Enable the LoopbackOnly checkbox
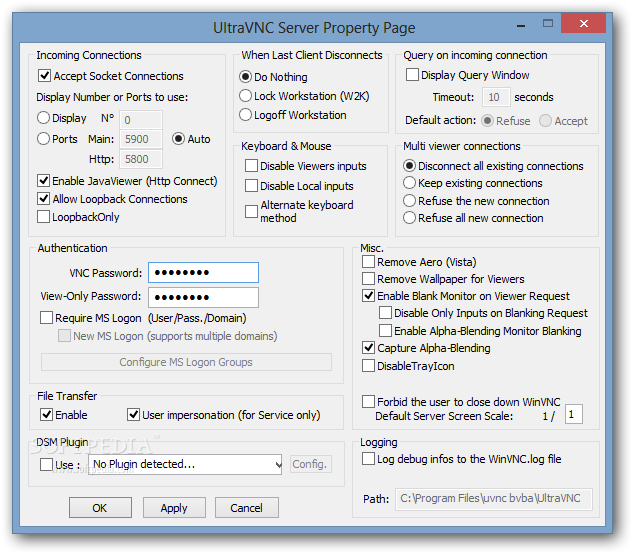 43,217
